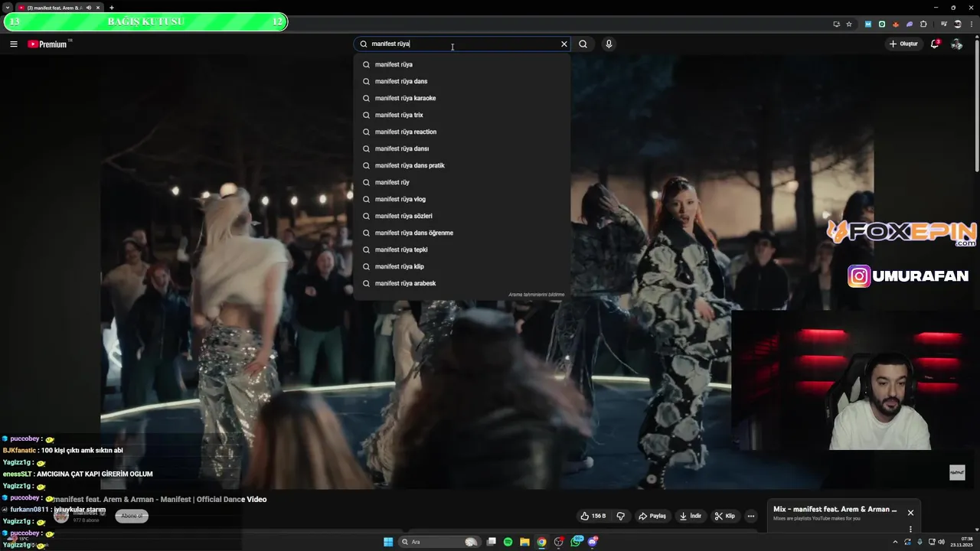This screenshot has width=980, height=551.
Task: Open the blue M extension
Action: coord(868,24)
